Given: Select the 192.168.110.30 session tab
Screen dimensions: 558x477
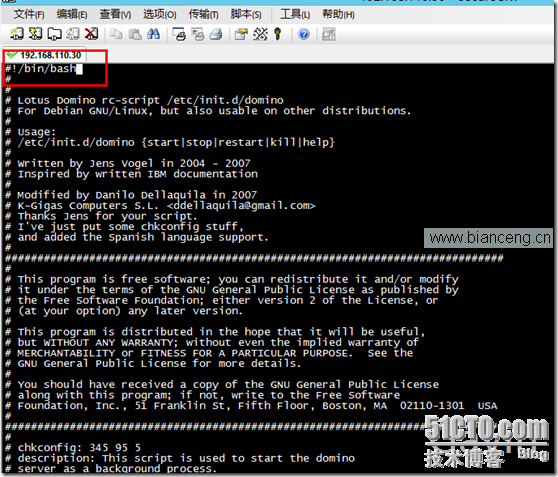Looking at the screenshot, I should [44, 55].
